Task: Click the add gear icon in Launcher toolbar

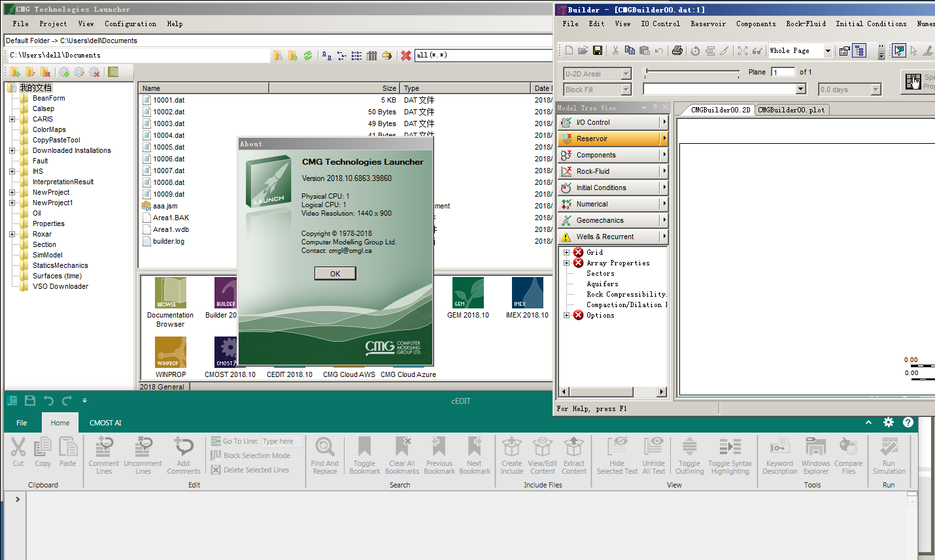Action: pos(64,72)
